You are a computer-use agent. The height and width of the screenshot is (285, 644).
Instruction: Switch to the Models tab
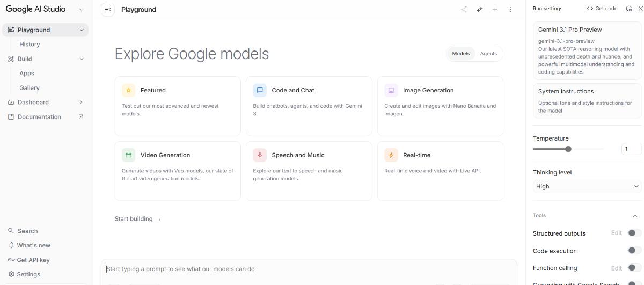460,53
